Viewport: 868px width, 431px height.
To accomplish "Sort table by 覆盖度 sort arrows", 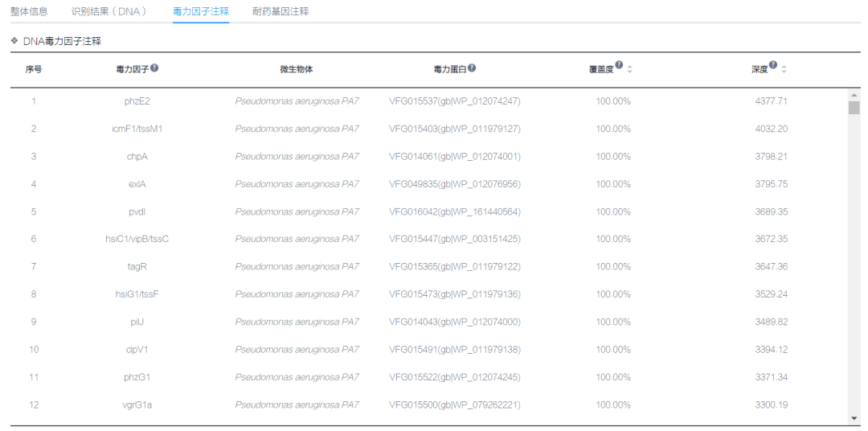I will click(629, 69).
